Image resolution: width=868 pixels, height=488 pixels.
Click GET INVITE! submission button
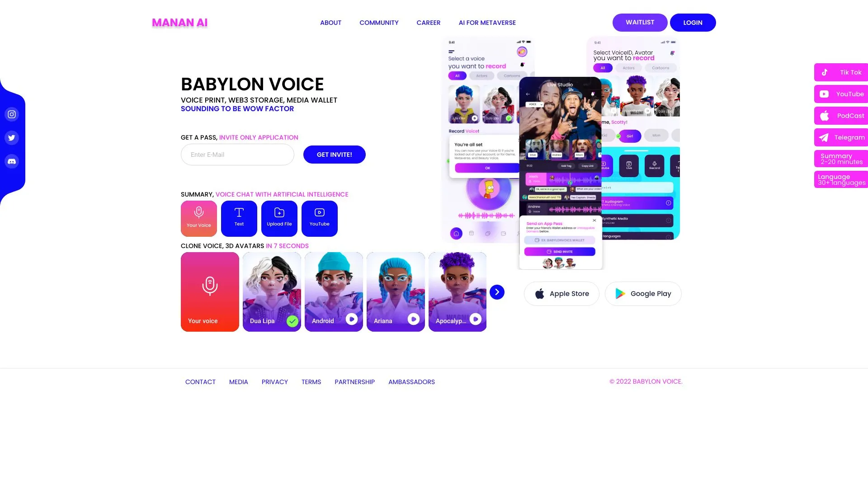tap(334, 155)
